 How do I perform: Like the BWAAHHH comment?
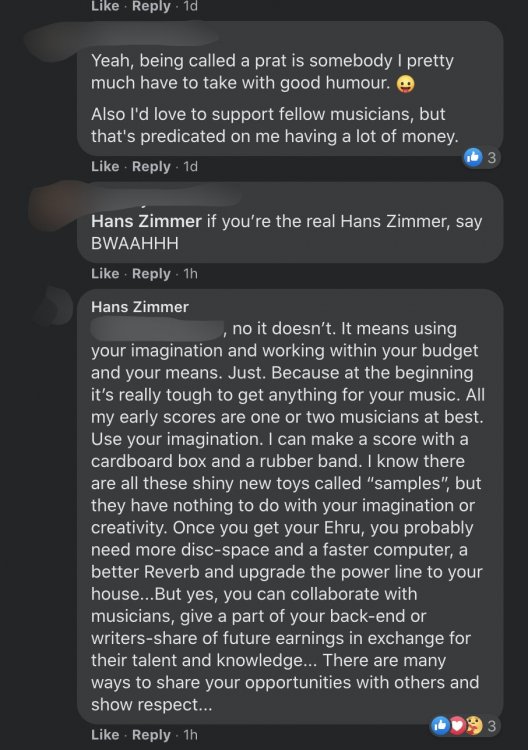105,274
